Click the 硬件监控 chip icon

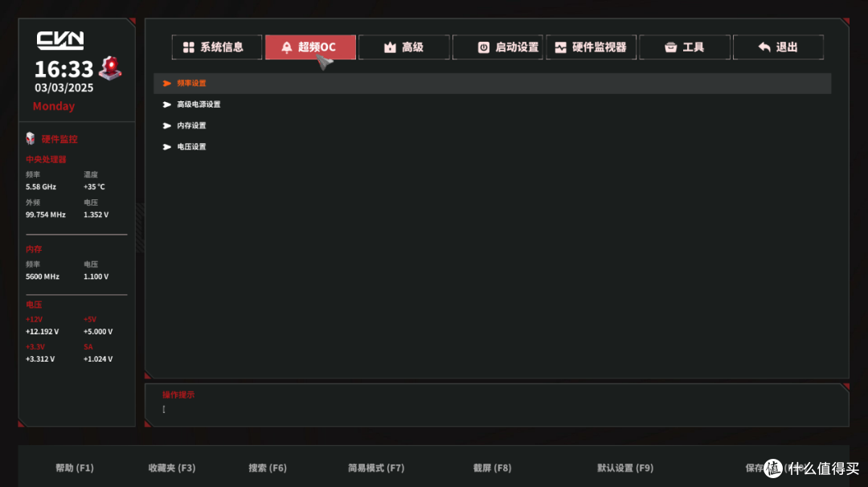(x=31, y=138)
